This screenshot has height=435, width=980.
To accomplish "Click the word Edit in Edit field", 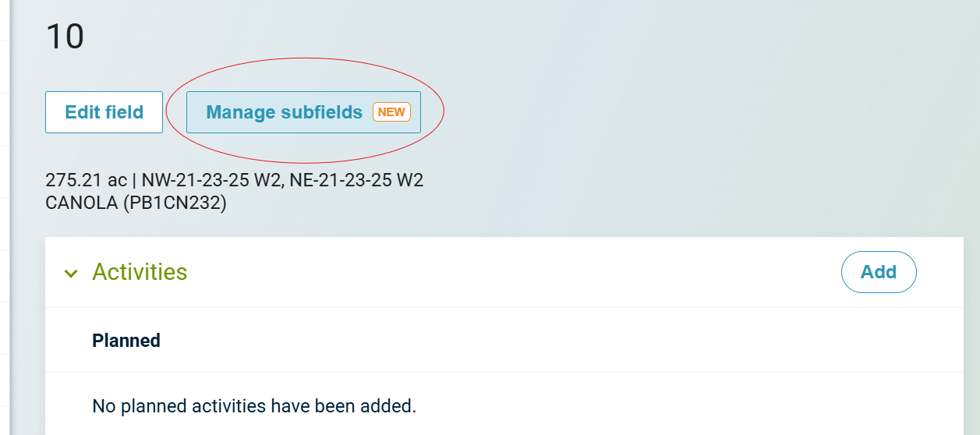I will point(82,112).
